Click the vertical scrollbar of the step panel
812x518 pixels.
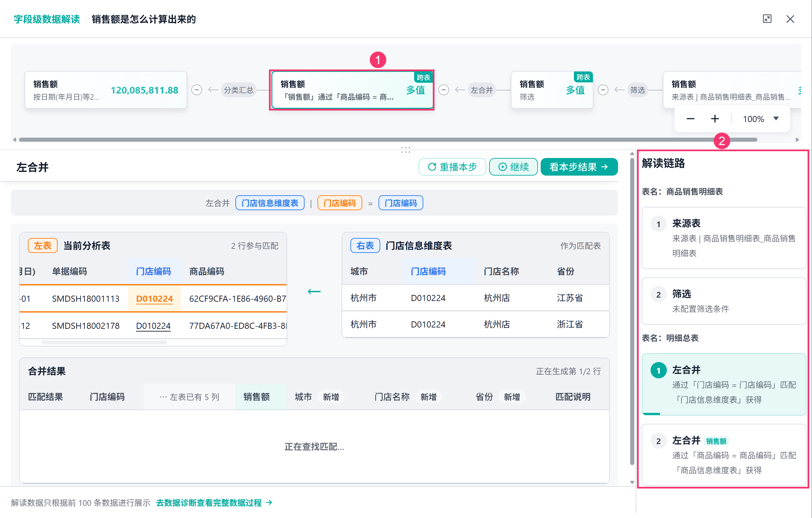tap(632, 312)
